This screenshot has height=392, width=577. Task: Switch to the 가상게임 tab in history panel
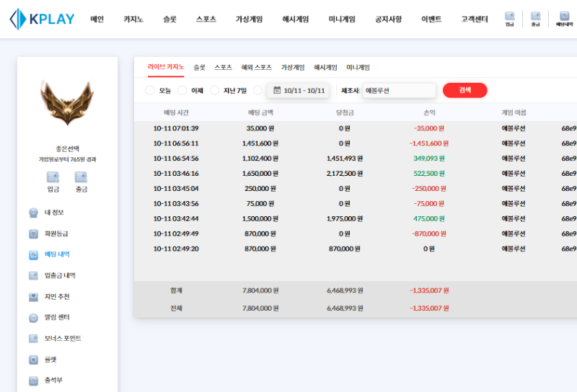[x=293, y=67]
